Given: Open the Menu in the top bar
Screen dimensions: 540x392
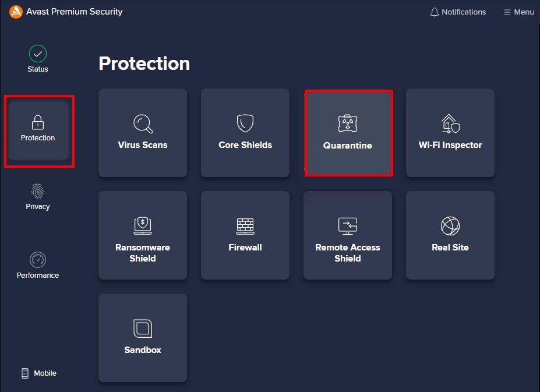Looking at the screenshot, I should click(518, 12).
